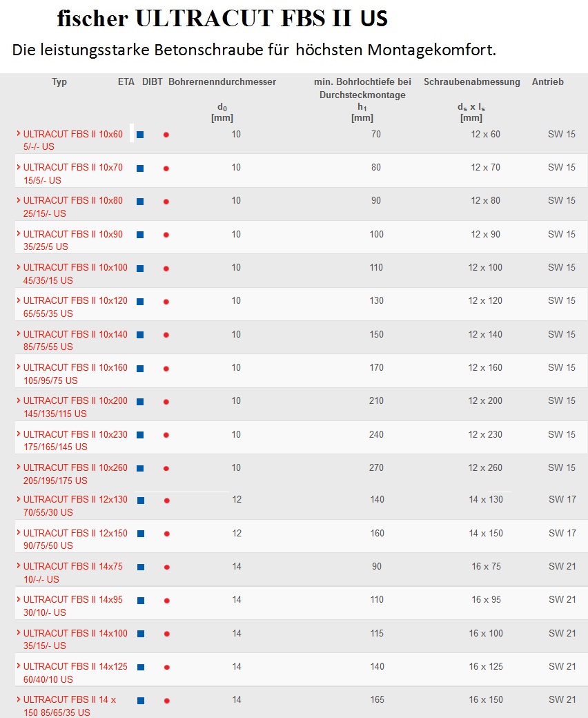Click the blue ETA square for FBS II 10x60
Image resolution: width=588 pixels, height=718 pixels.
(x=141, y=135)
